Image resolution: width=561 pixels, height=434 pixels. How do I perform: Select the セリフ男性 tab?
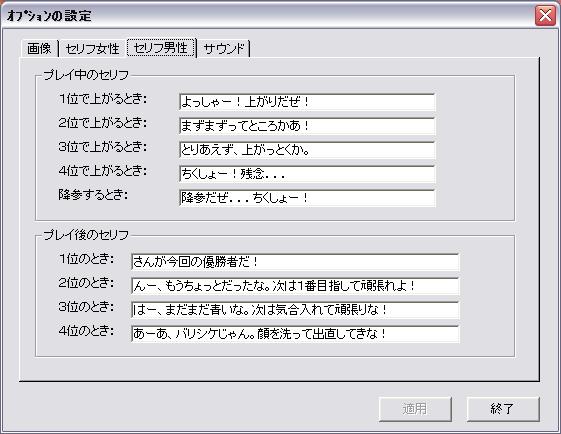pos(161,48)
